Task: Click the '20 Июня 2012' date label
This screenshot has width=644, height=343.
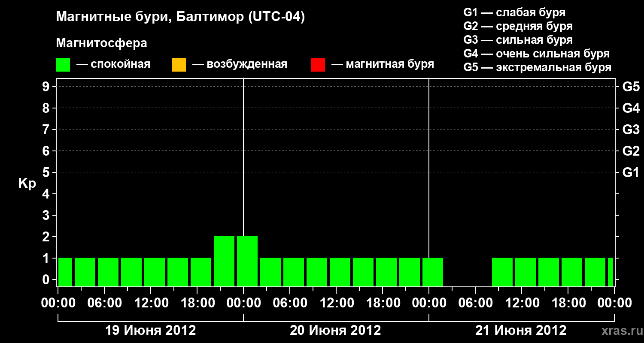Action: (x=336, y=331)
